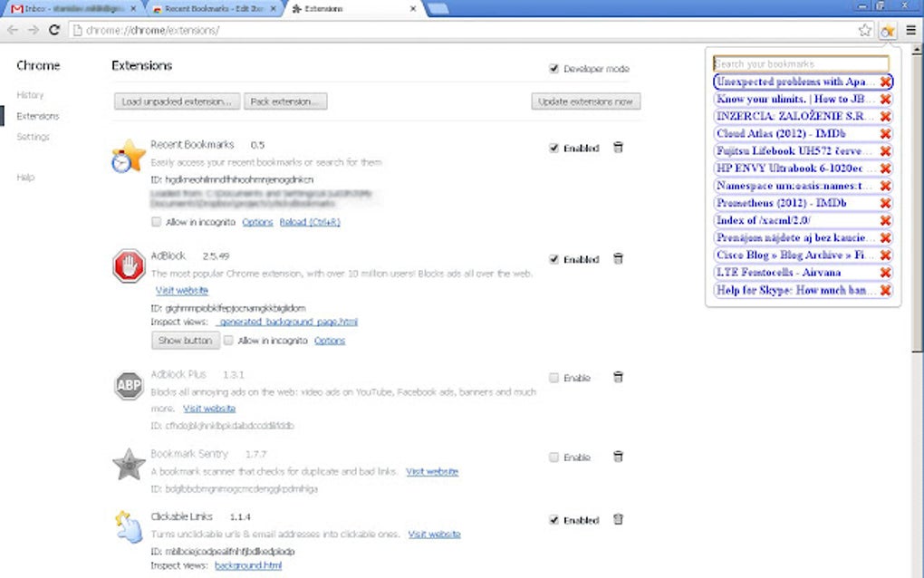Click the Update extensions now button

tap(583, 101)
